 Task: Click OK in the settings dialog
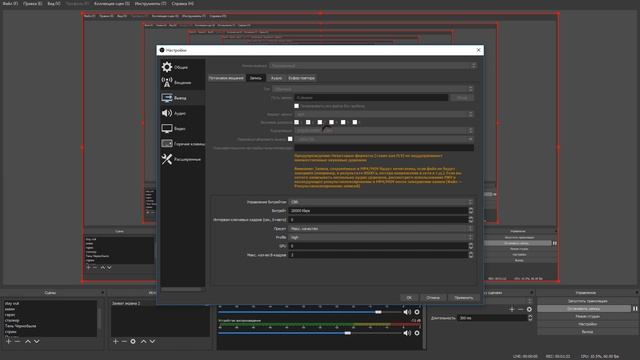click(409, 298)
